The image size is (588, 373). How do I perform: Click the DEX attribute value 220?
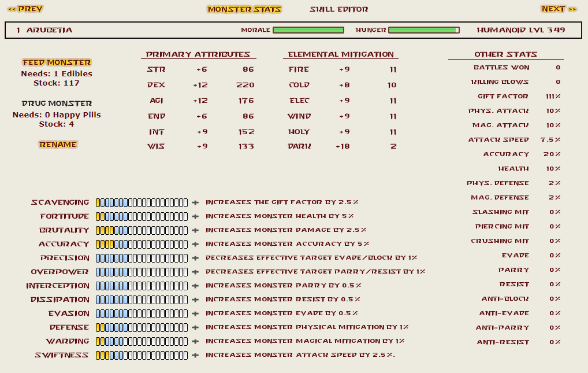tap(245, 85)
